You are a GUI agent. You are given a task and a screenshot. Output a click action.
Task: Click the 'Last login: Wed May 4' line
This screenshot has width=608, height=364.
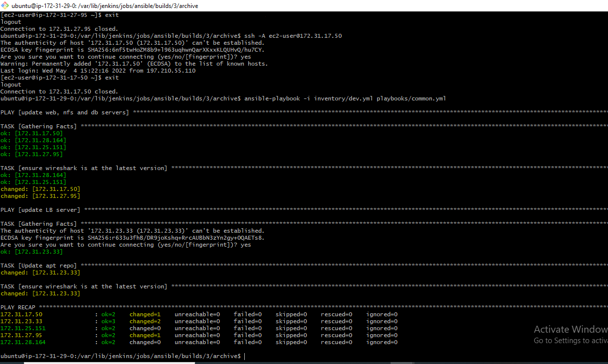coord(98,71)
